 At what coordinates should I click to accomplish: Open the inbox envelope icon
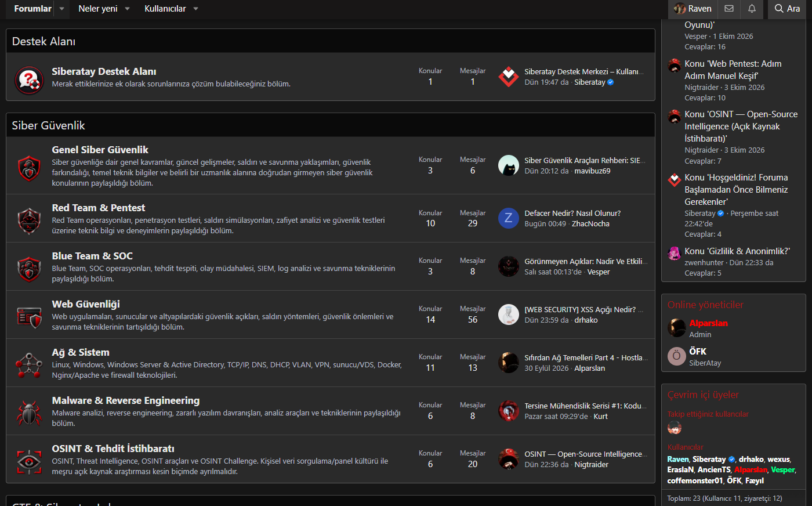729,9
